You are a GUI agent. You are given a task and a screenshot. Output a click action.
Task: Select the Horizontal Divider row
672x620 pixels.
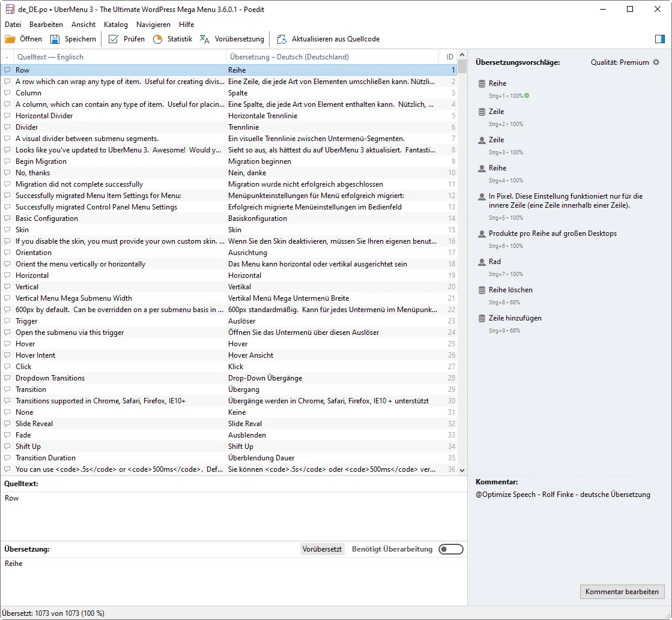229,116
